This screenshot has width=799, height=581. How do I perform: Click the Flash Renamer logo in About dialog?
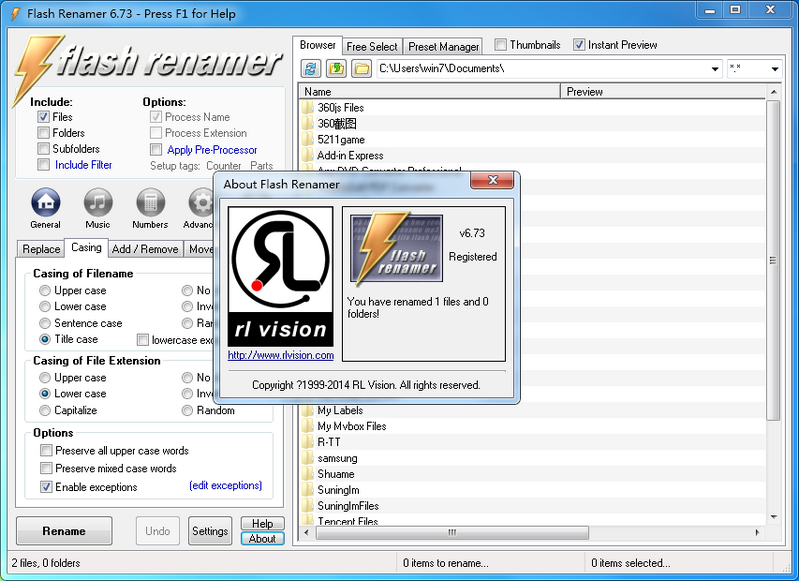click(396, 248)
